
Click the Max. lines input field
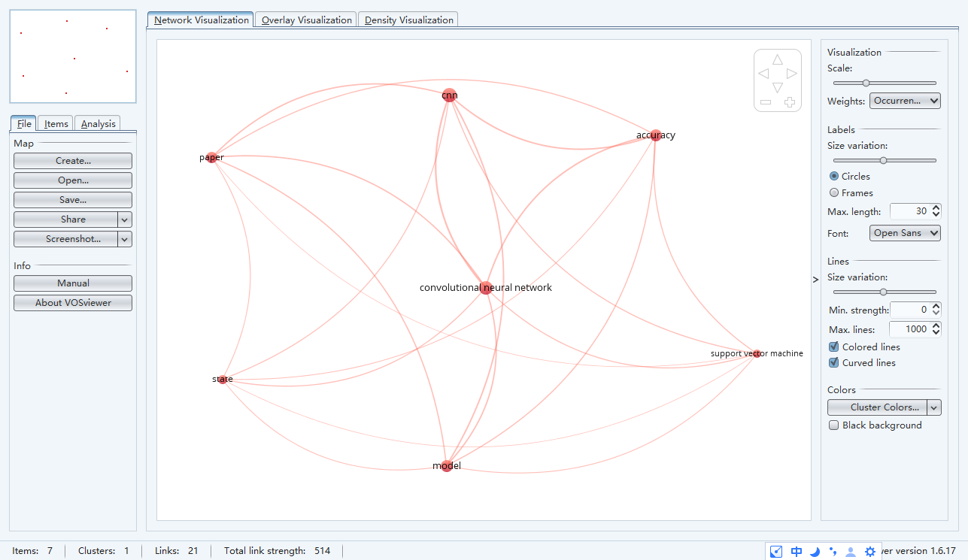click(x=910, y=328)
